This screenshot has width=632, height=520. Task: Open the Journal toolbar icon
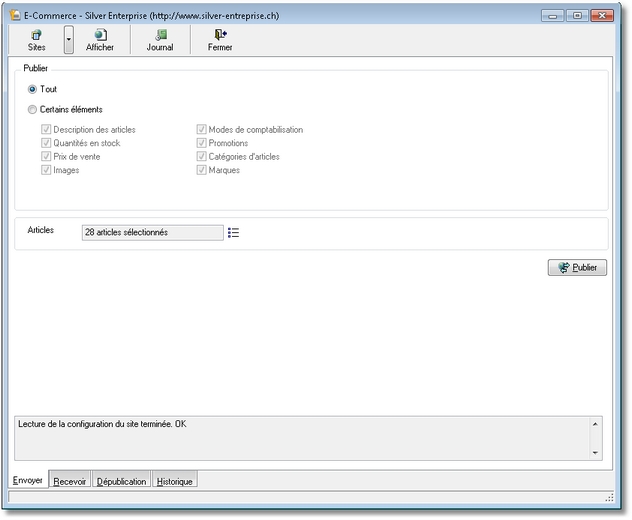tap(160, 35)
